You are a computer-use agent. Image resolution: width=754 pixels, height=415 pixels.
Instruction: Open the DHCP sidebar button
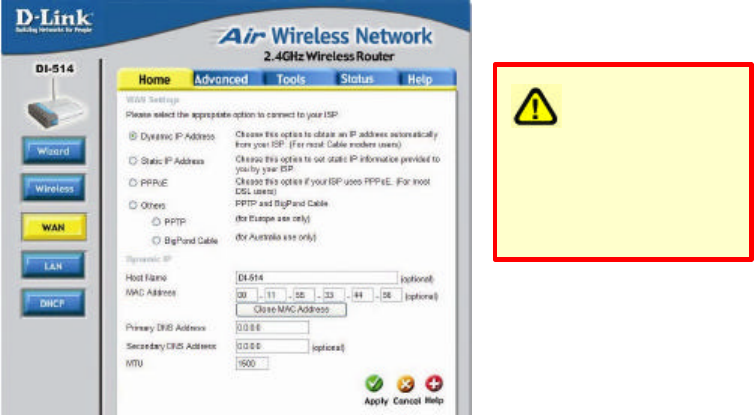pyautogui.click(x=53, y=303)
